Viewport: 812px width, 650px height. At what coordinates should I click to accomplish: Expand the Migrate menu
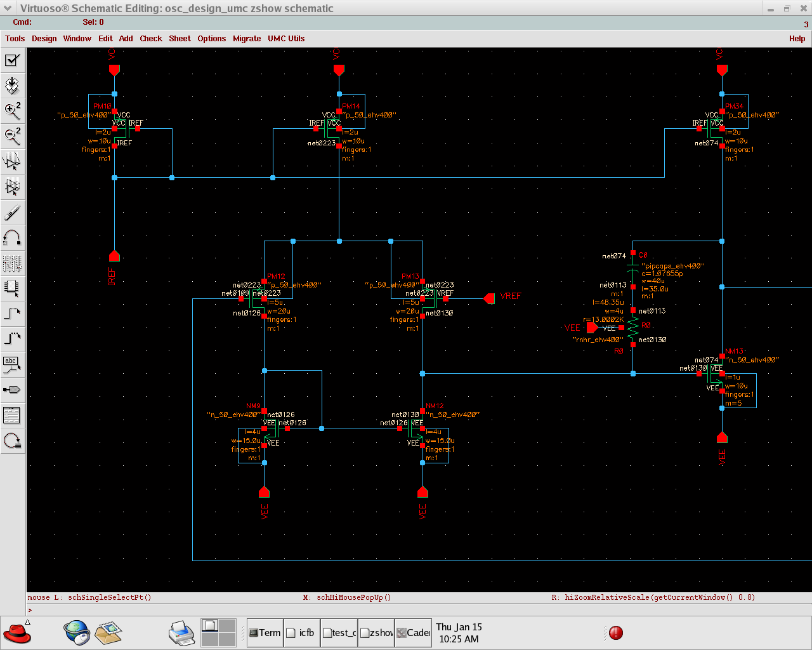pyautogui.click(x=246, y=39)
